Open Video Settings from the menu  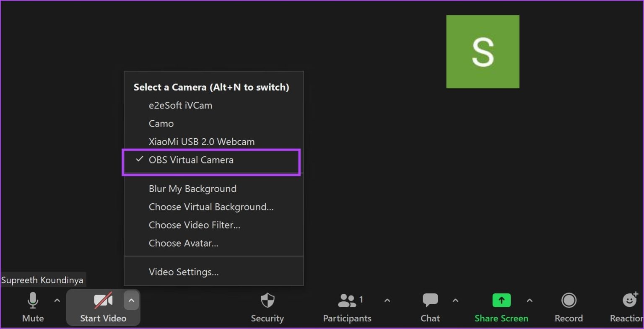pyautogui.click(x=184, y=272)
